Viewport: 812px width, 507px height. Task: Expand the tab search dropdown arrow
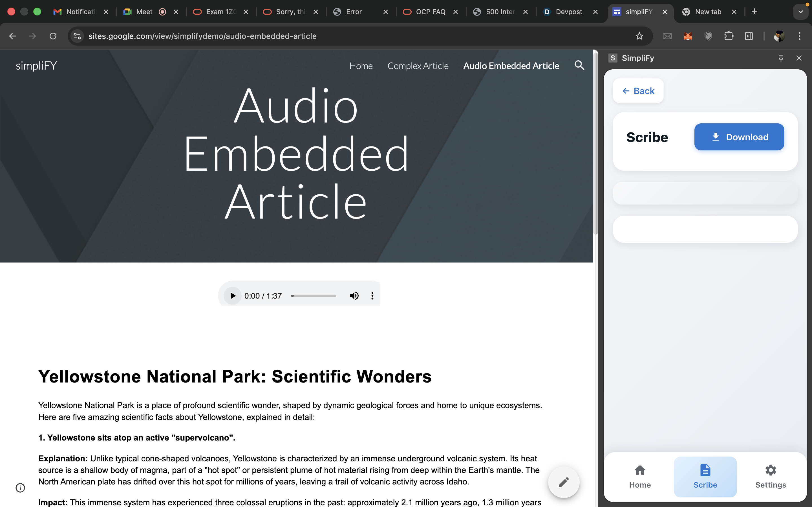coord(800,12)
